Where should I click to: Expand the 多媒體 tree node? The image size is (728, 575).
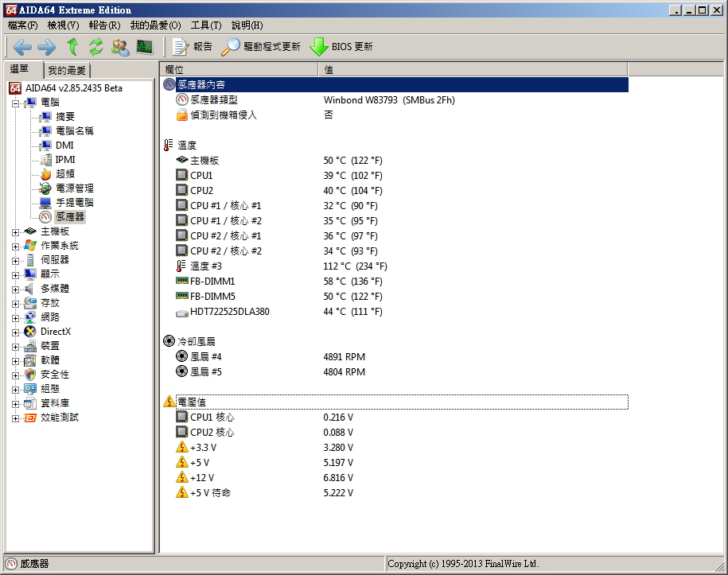(x=15, y=290)
